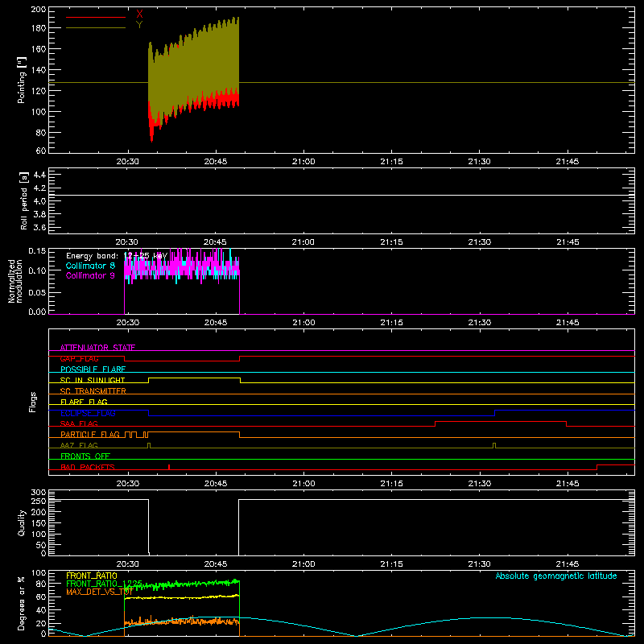Select the magenta "Collimator 9" legend entry
644x644 pixels.
point(90,275)
